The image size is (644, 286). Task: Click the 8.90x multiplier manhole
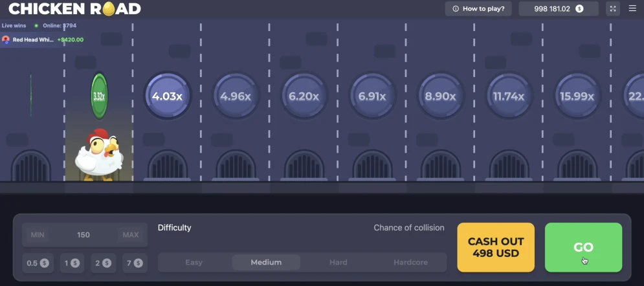point(440,96)
